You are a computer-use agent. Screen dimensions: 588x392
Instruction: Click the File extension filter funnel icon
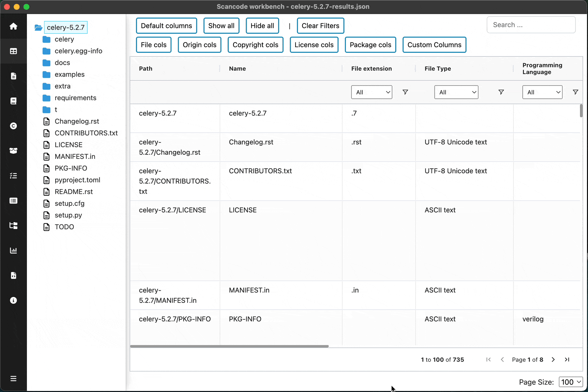(x=405, y=92)
